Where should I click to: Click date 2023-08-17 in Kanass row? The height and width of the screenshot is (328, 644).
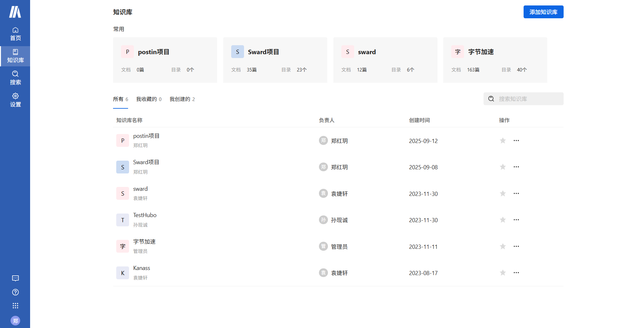point(423,273)
